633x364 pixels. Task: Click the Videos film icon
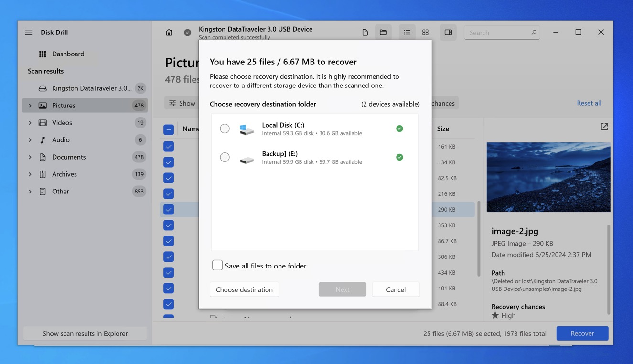[x=43, y=123]
